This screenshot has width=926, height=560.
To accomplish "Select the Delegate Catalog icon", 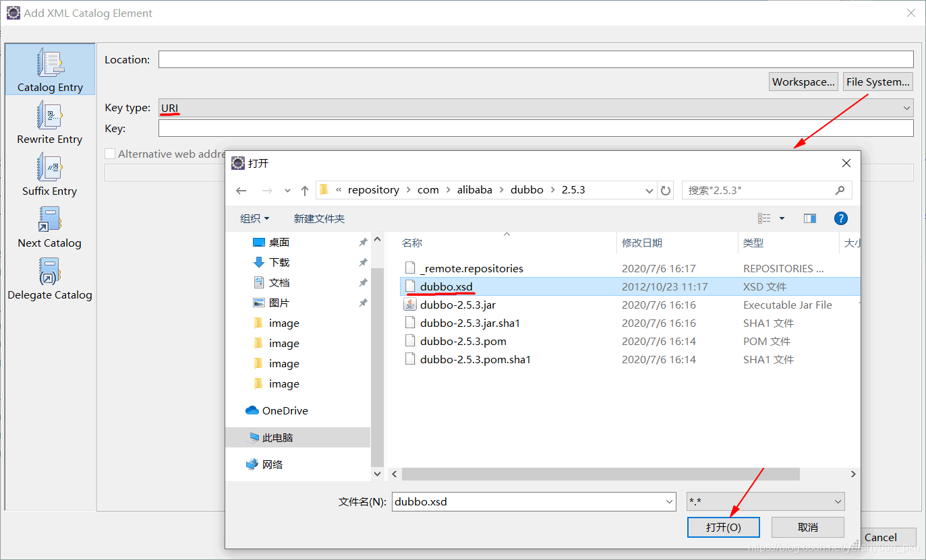I will pos(50,272).
